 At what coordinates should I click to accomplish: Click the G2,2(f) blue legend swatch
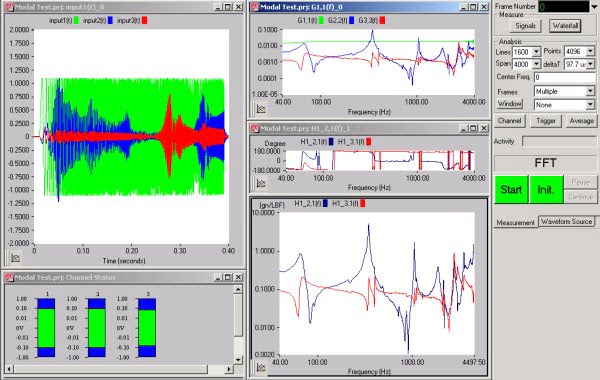click(352, 20)
